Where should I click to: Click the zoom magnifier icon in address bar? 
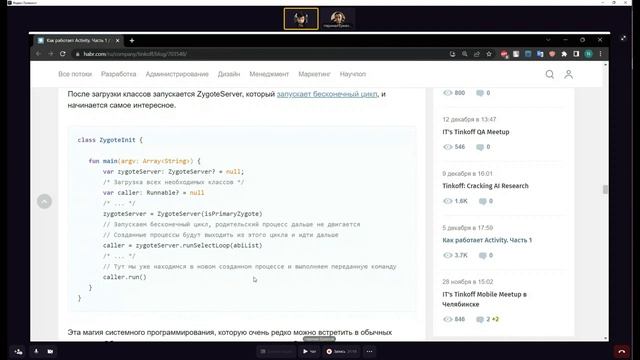point(464,54)
